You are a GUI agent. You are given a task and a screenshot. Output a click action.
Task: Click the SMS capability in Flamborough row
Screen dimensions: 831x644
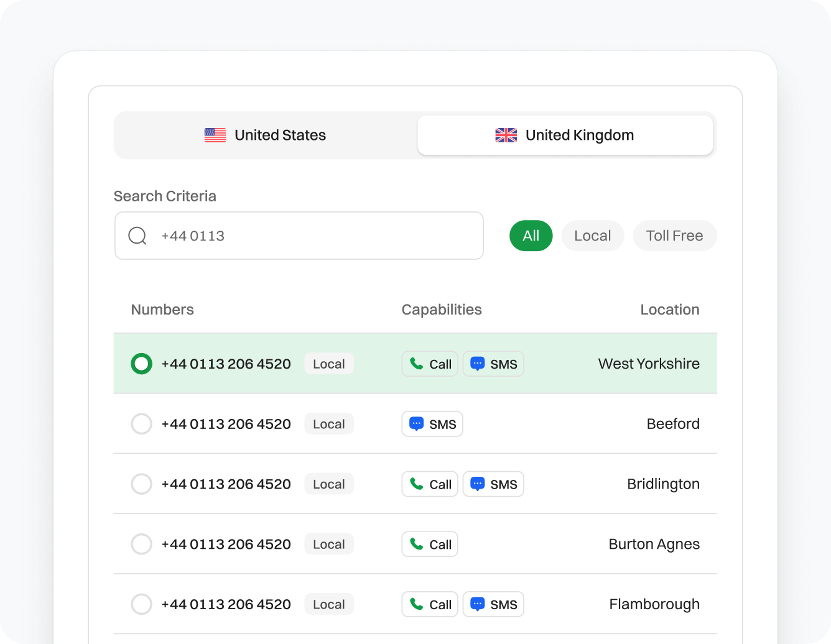tap(493, 604)
